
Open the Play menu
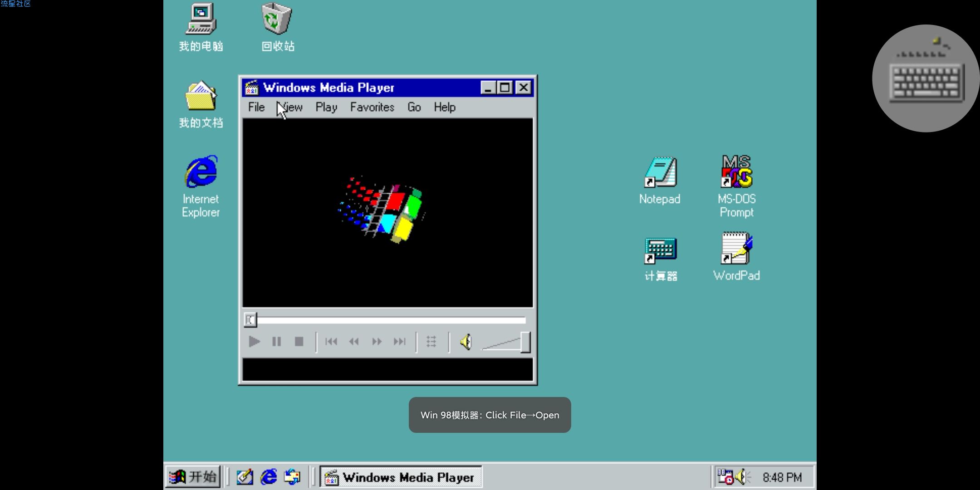point(326,107)
